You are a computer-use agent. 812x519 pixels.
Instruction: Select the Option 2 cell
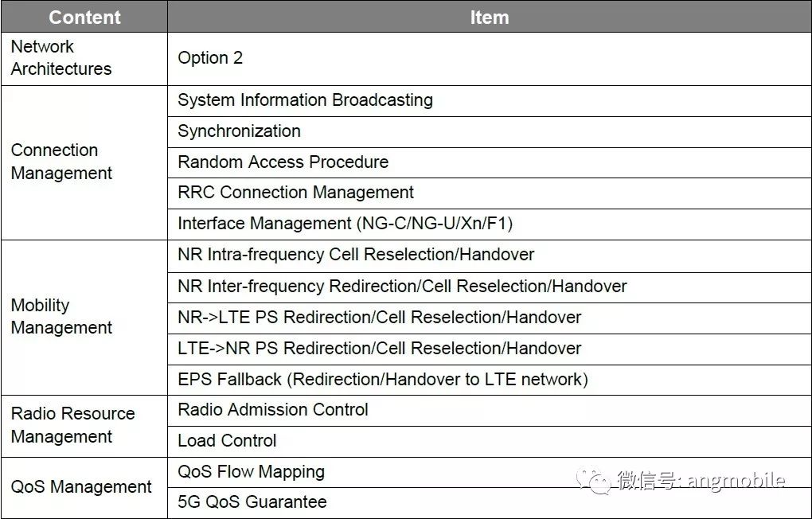point(490,59)
